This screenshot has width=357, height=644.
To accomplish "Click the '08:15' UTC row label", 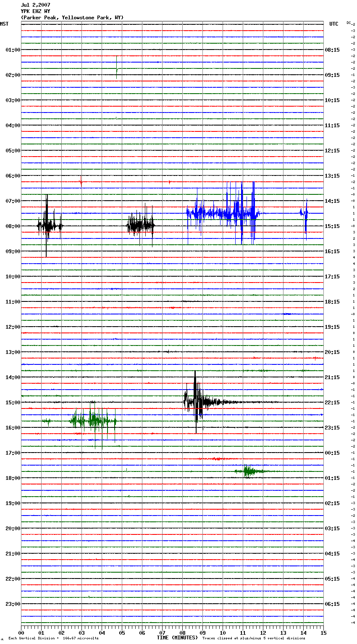I will [332, 50].
